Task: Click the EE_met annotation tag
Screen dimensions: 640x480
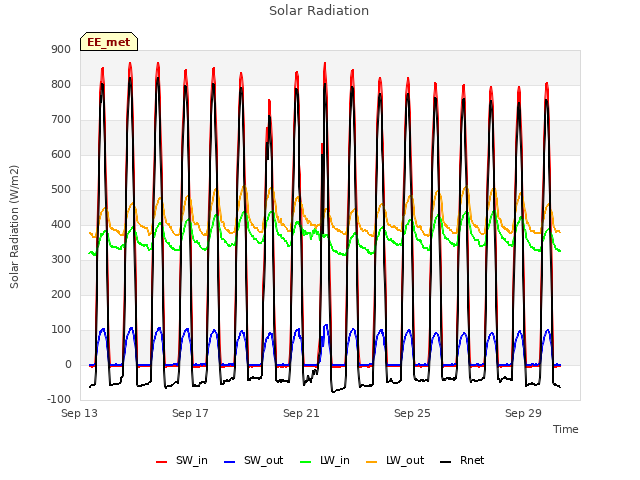Action: pyautogui.click(x=109, y=42)
